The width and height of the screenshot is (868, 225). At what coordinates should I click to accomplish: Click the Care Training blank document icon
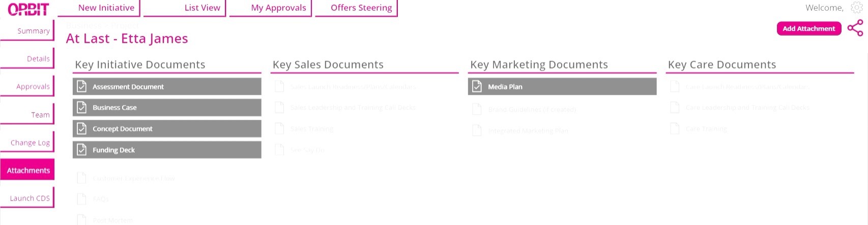[x=675, y=129]
